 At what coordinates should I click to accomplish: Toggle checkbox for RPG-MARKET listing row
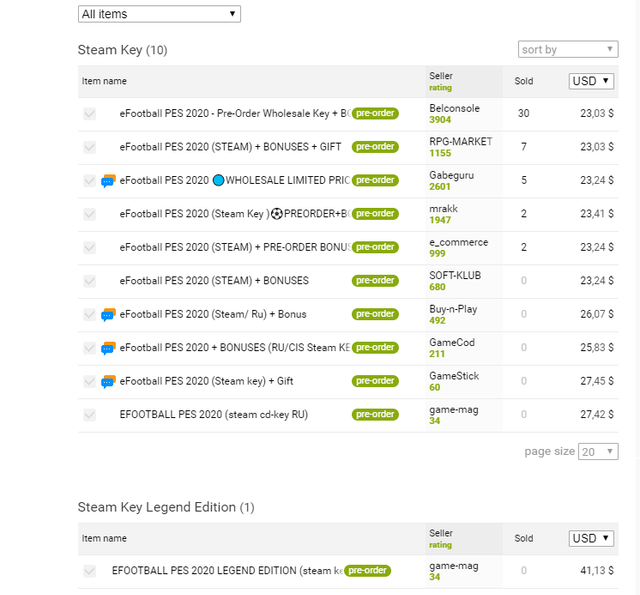point(90,147)
